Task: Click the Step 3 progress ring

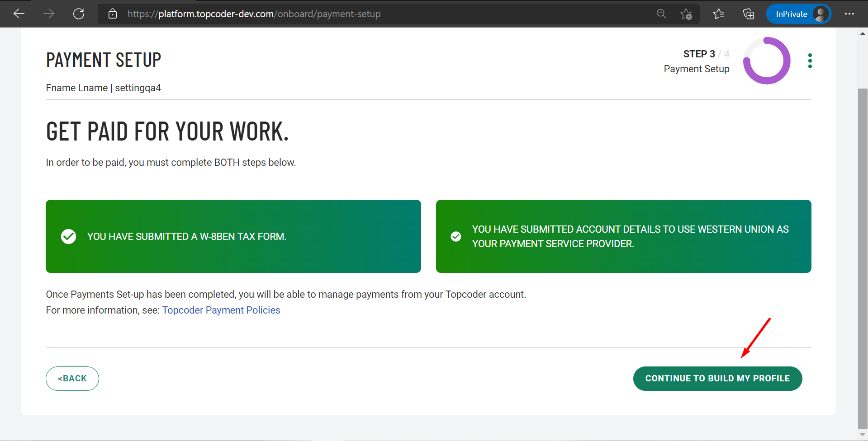Action: tap(766, 60)
